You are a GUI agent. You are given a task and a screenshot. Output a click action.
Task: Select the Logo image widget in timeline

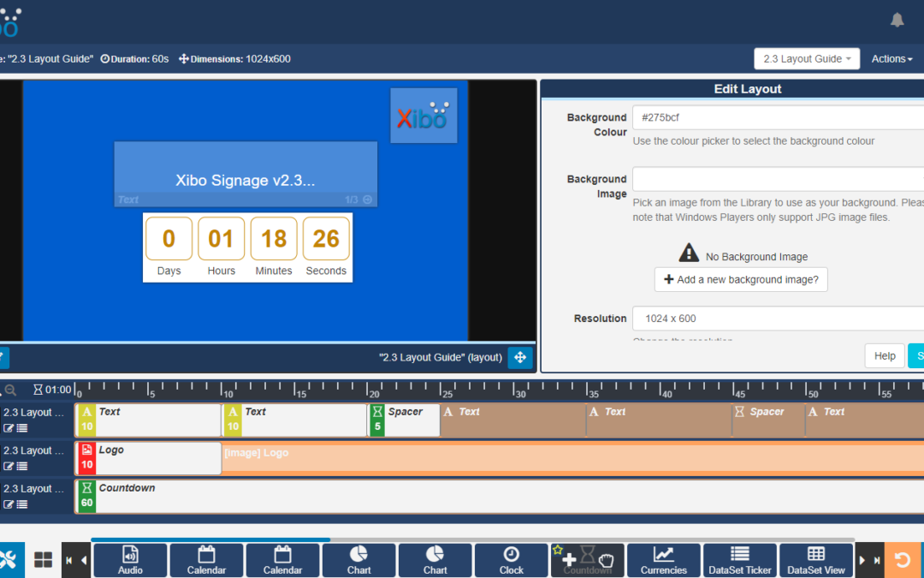(x=149, y=458)
